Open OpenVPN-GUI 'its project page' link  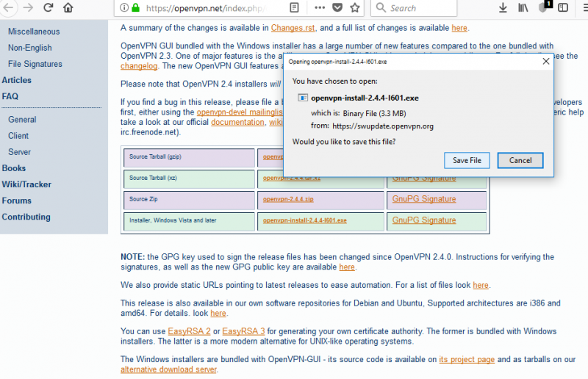(467, 359)
